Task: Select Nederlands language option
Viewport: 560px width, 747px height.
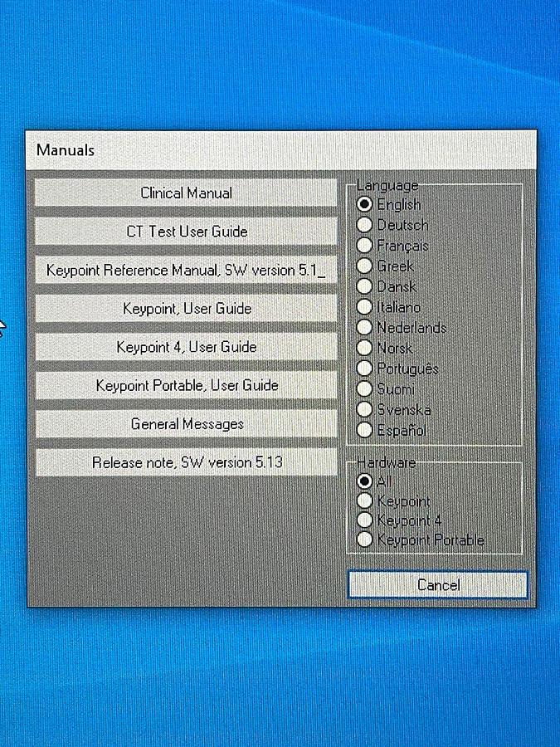Action: point(364,328)
